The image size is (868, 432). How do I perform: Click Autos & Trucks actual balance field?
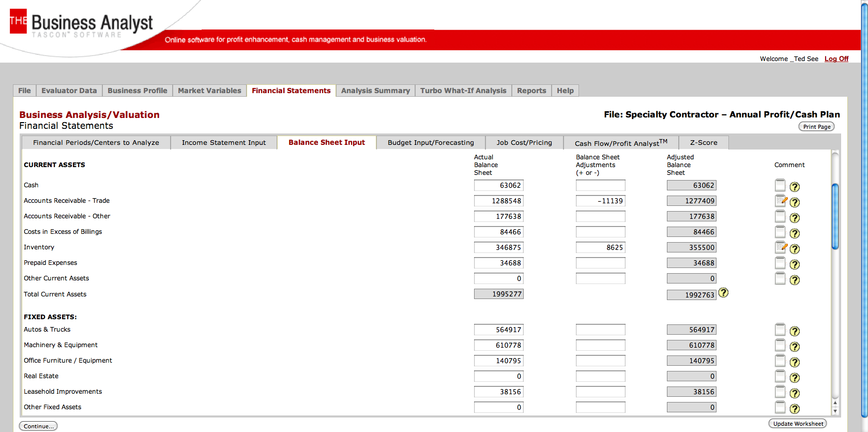click(x=499, y=330)
